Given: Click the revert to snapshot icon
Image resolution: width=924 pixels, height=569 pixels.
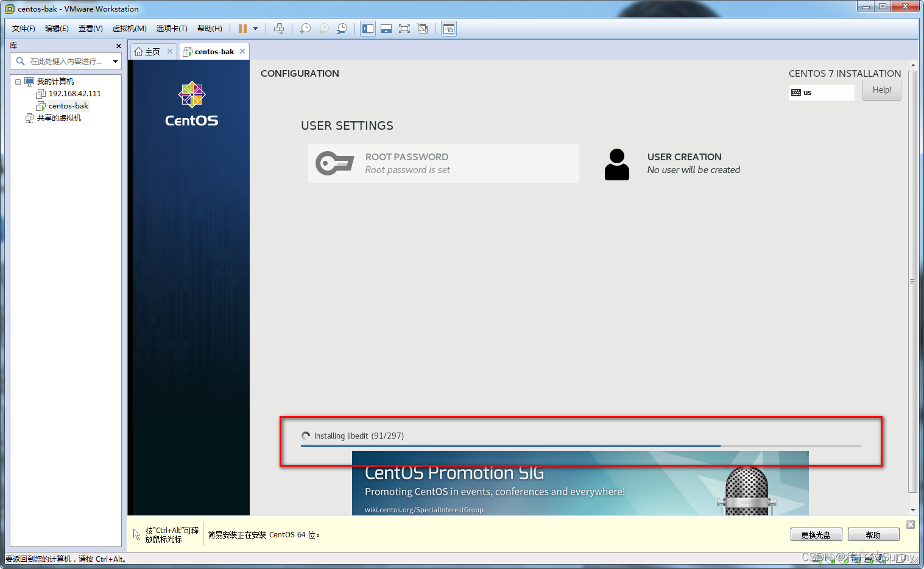Looking at the screenshot, I should (x=323, y=29).
